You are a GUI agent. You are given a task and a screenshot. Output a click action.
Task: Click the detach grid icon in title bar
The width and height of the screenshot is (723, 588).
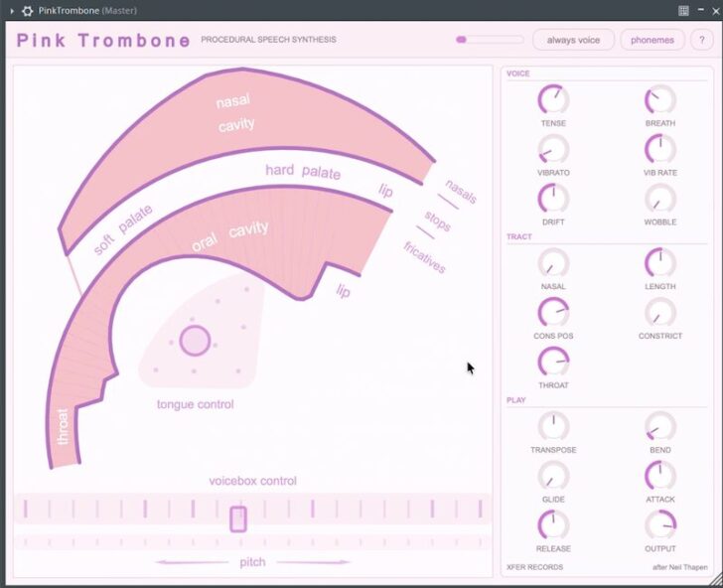[683, 11]
